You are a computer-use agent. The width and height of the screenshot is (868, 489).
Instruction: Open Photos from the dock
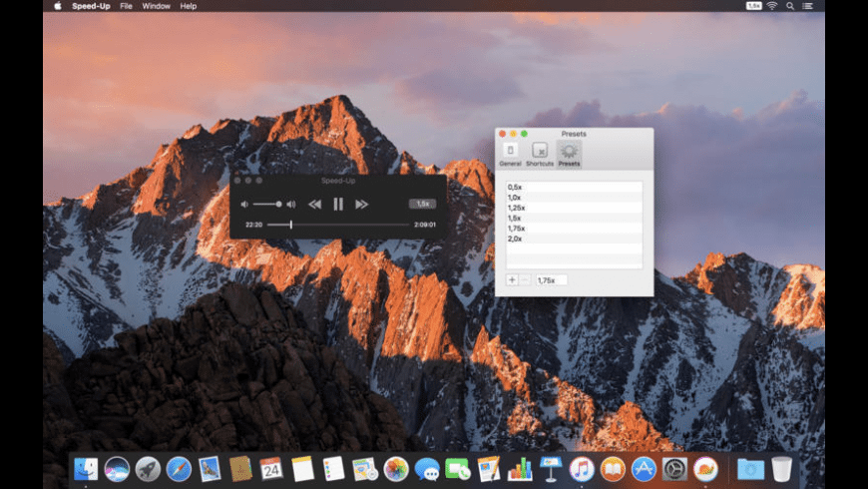(x=396, y=469)
